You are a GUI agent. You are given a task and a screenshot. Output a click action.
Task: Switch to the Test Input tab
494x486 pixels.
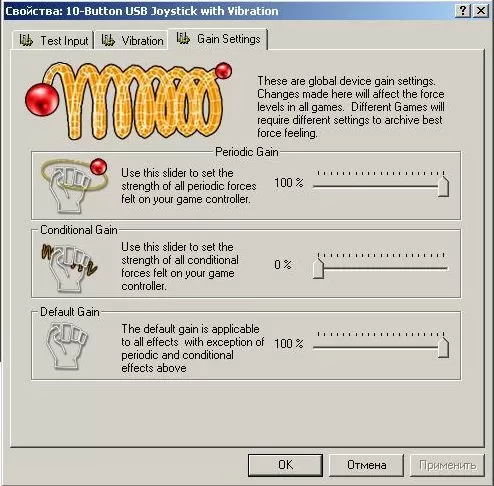pos(53,40)
